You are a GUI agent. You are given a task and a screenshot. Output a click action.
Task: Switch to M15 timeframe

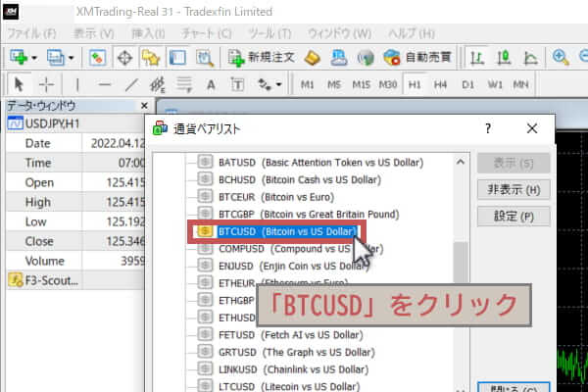[361, 85]
